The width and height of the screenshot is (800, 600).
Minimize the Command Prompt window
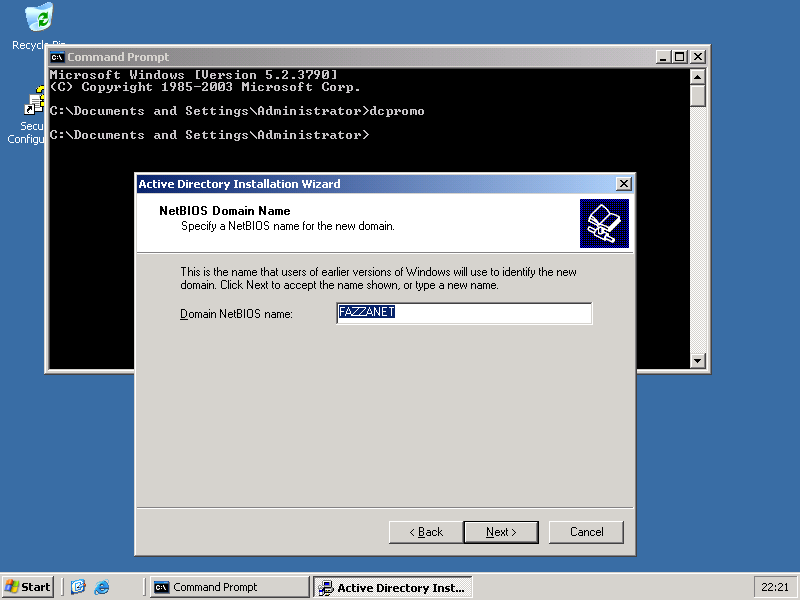(663, 57)
